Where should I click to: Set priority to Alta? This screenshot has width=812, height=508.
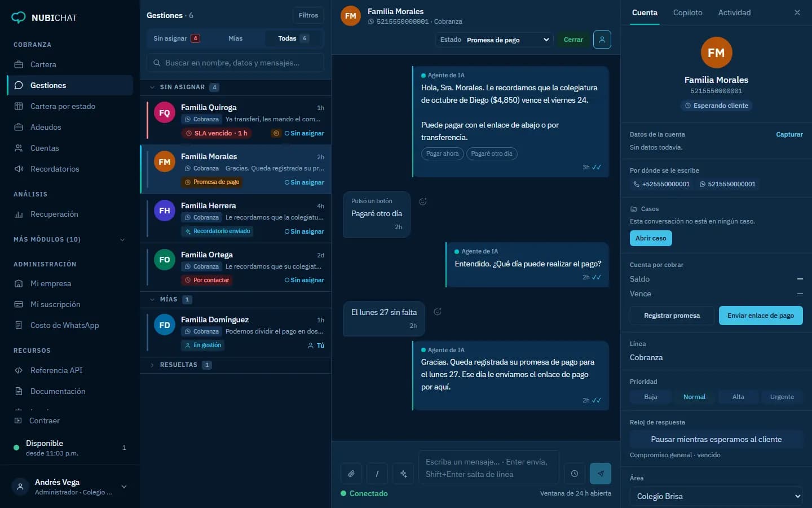click(x=738, y=397)
